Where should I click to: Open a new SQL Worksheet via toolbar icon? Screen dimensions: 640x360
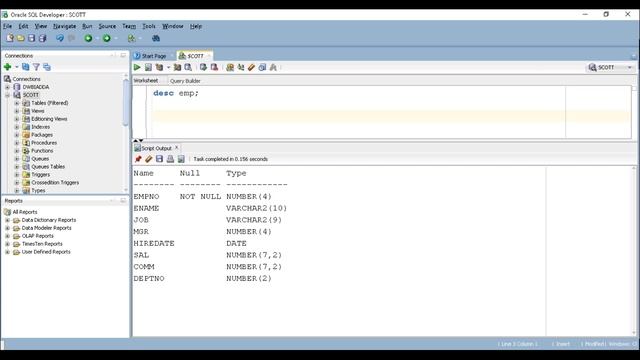coord(131,38)
